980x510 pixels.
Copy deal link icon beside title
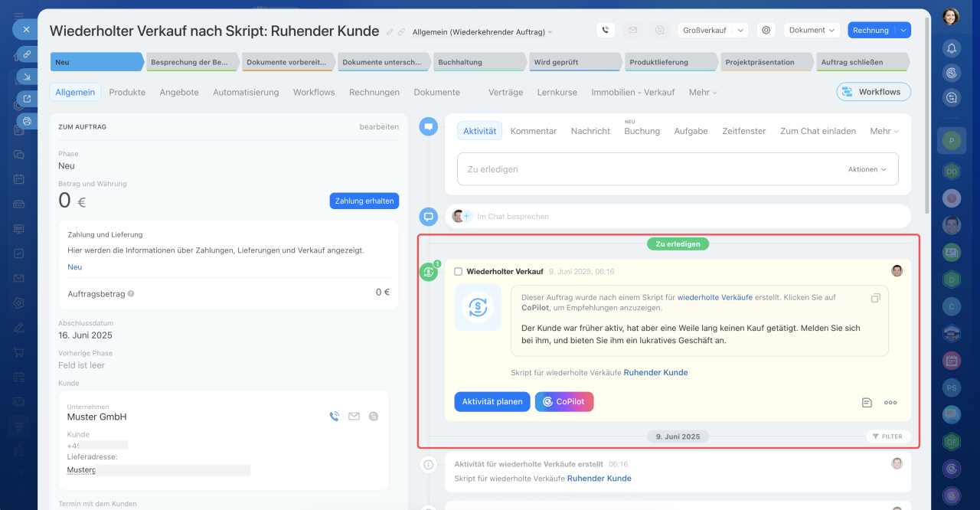(x=401, y=32)
